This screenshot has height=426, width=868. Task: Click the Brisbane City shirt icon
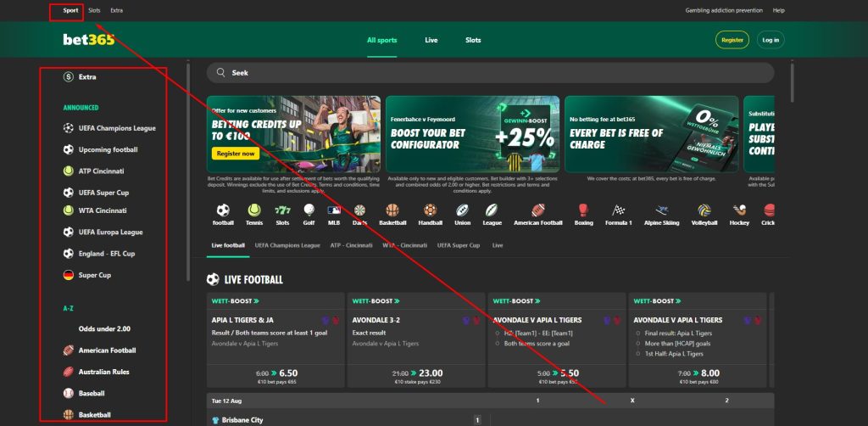click(215, 420)
